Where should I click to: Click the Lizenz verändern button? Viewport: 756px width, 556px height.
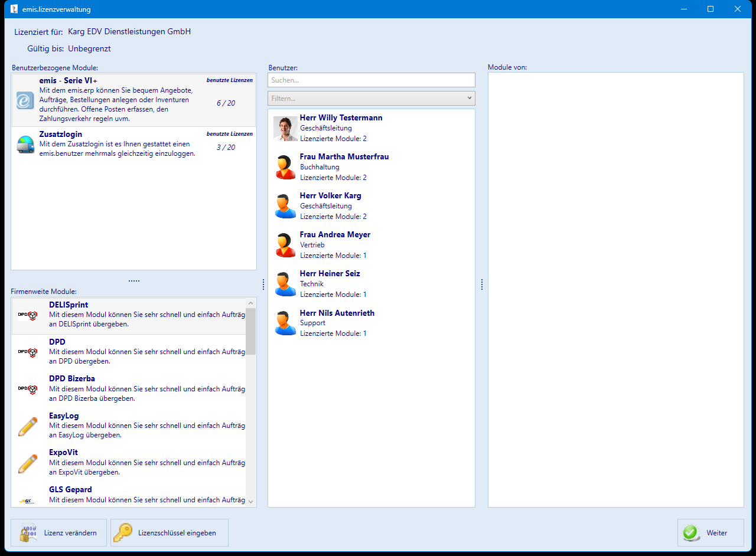pos(58,533)
